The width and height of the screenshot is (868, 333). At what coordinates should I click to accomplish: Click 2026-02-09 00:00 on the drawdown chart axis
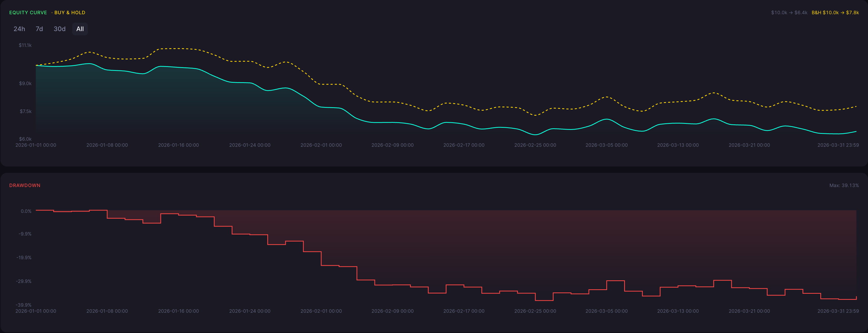pyautogui.click(x=393, y=311)
